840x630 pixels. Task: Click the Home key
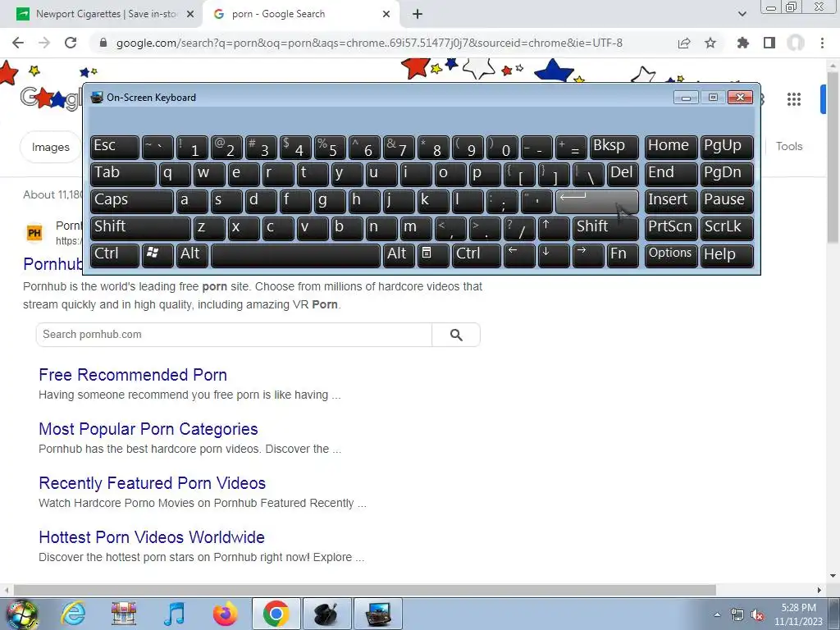[x=671, y=147]
